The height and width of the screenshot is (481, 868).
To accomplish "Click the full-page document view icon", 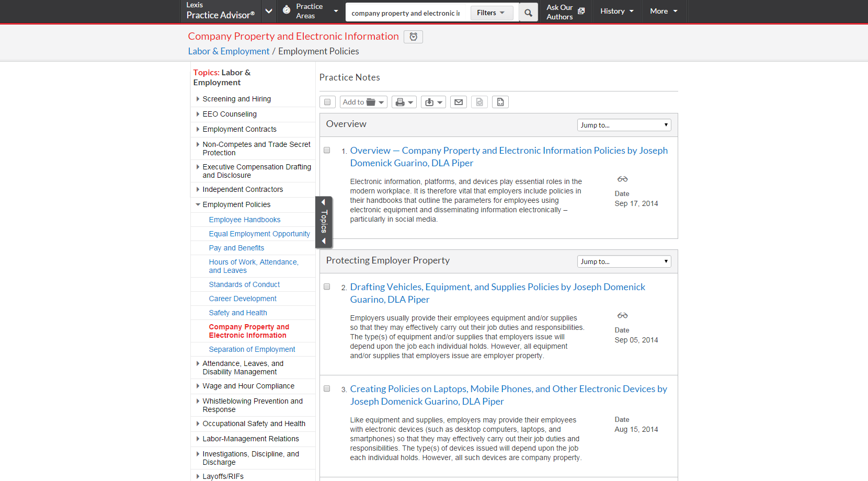I will [500, 102].
